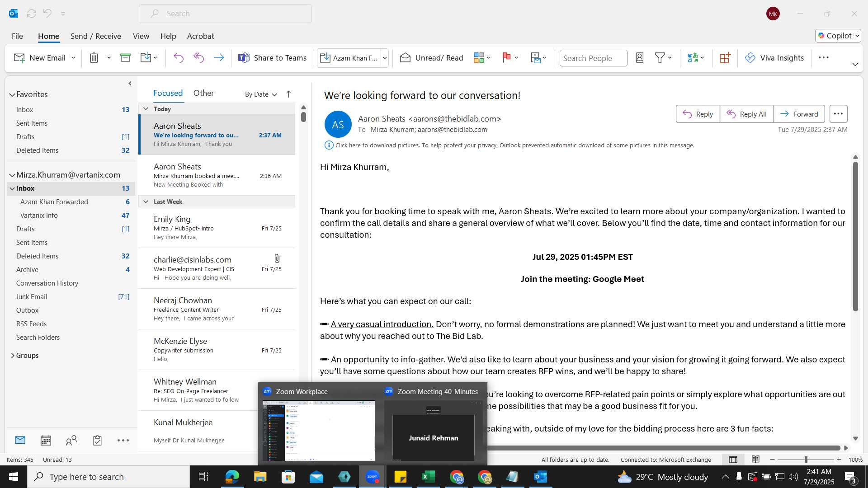Image resolution: width=868 pixels, height=488 pixels.
Task: Open Emily King HubSpot Intro email
Action: 217,227
